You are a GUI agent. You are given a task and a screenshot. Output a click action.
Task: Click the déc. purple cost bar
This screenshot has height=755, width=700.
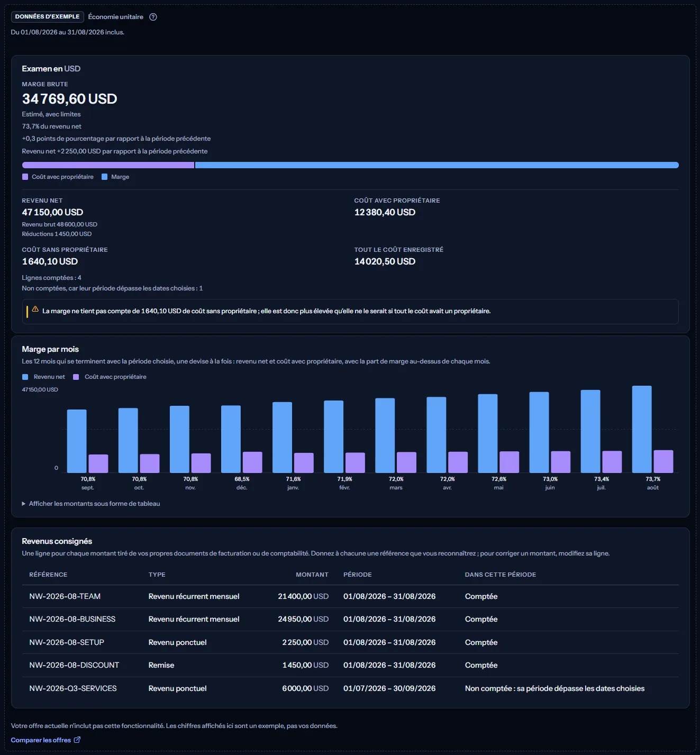tap(252, 462)
